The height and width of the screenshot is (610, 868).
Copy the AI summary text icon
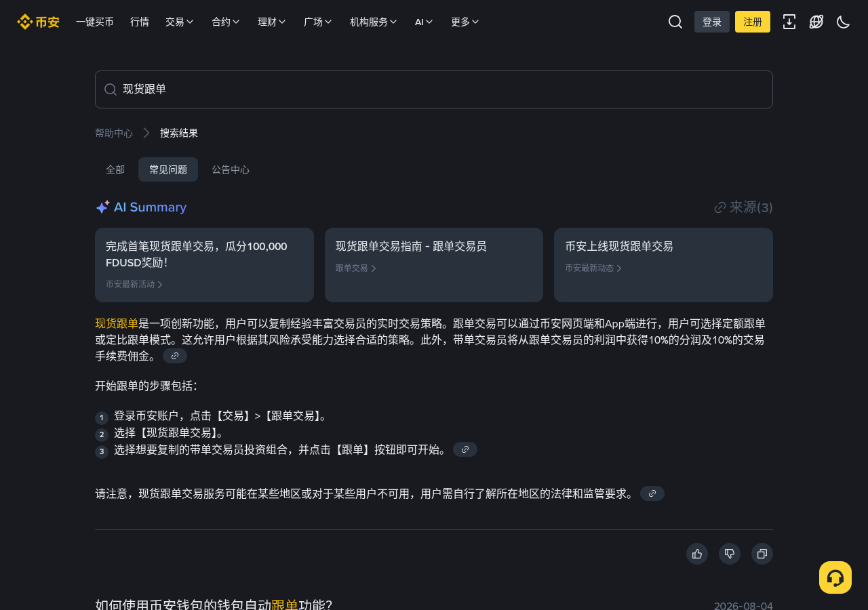[x=762, y=554]
